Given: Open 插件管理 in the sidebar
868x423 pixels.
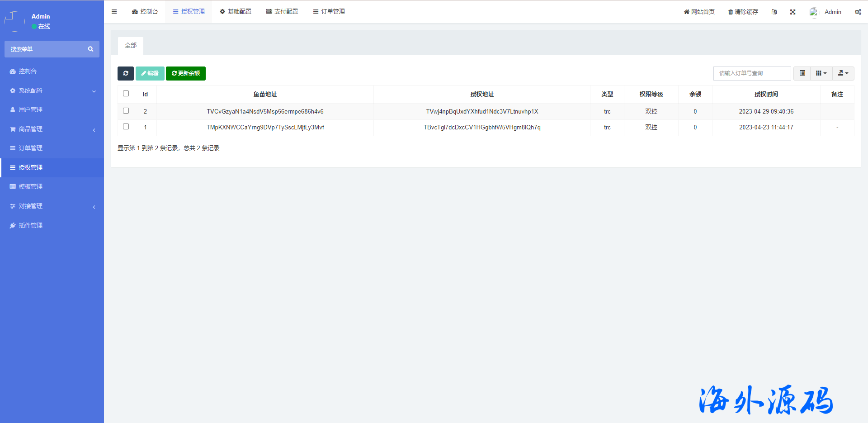Looking at the screenshot, I should click(x=31, y=225).
